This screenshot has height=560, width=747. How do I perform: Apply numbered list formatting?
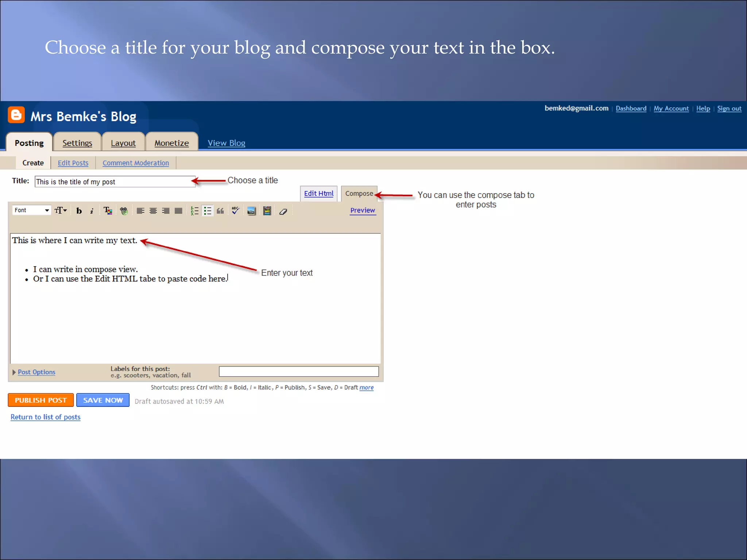coord(195,211)
